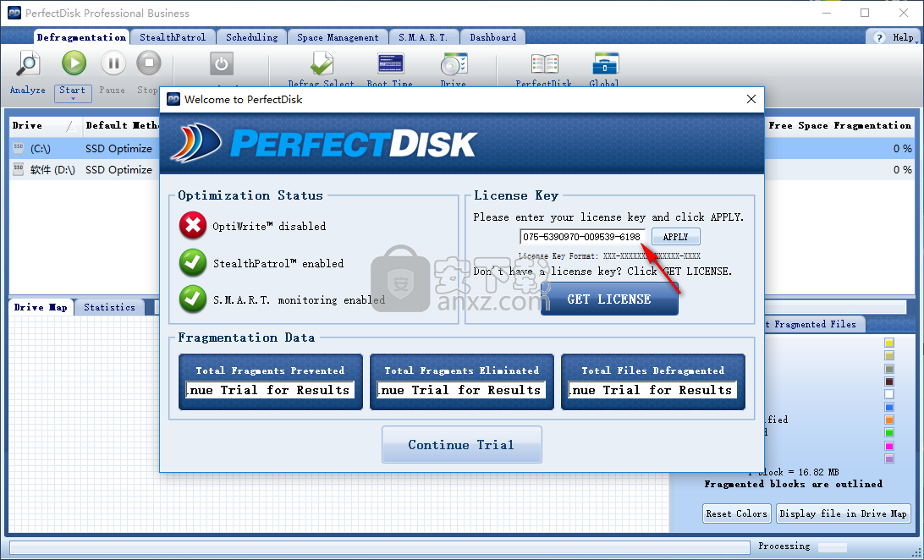
Task: Select the green legend color swatch
Action: coord(889,433)
